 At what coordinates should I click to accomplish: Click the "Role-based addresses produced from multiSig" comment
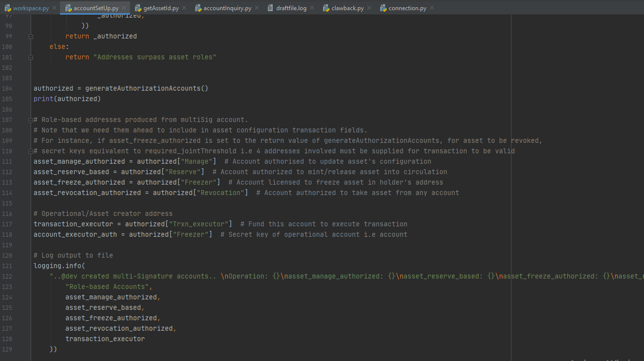point(141,120)
